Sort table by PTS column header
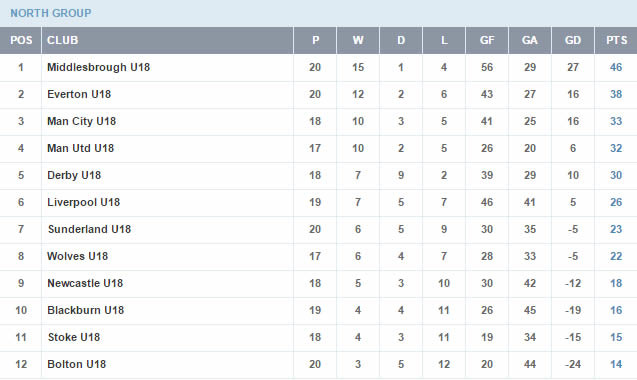 pyautogui.click(x=616, y=40)
